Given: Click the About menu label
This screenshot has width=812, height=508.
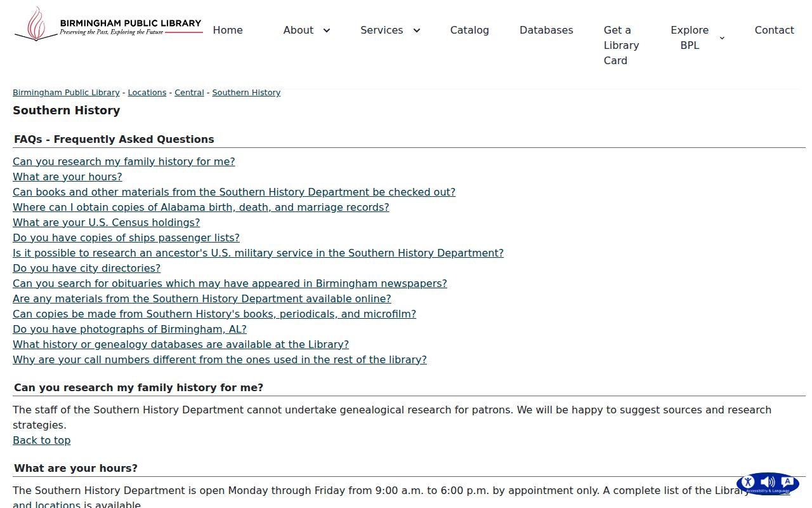Looking at the screenshot, I should coord(298,30).
